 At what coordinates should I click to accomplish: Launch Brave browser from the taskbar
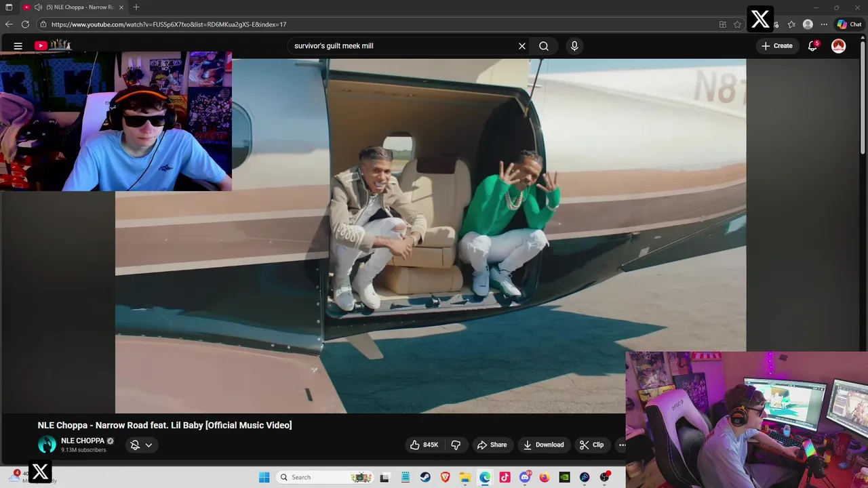point(445,477)
